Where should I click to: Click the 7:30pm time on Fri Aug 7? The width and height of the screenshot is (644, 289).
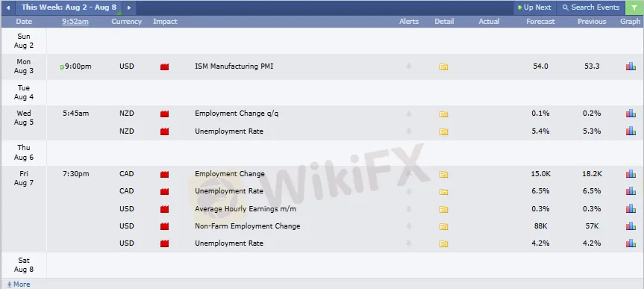point(75,174)
